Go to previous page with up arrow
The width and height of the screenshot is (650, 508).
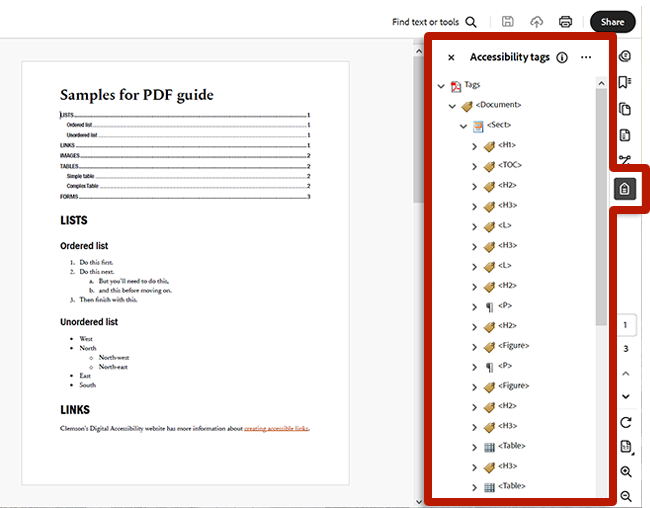tap(626, 374)
